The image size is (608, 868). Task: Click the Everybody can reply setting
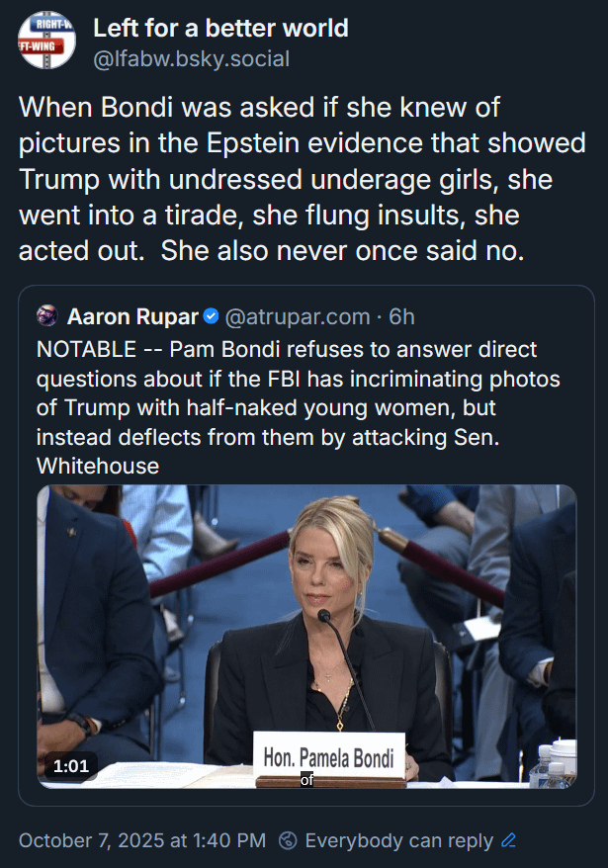398,840
